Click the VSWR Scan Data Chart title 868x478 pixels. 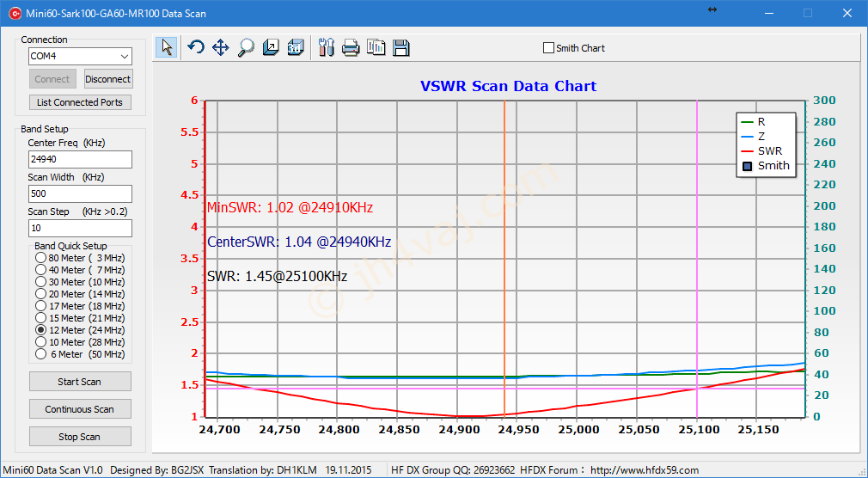[x=508, y=87]
